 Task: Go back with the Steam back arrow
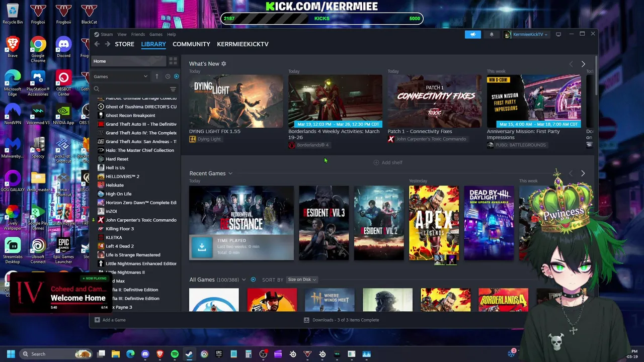97,44
